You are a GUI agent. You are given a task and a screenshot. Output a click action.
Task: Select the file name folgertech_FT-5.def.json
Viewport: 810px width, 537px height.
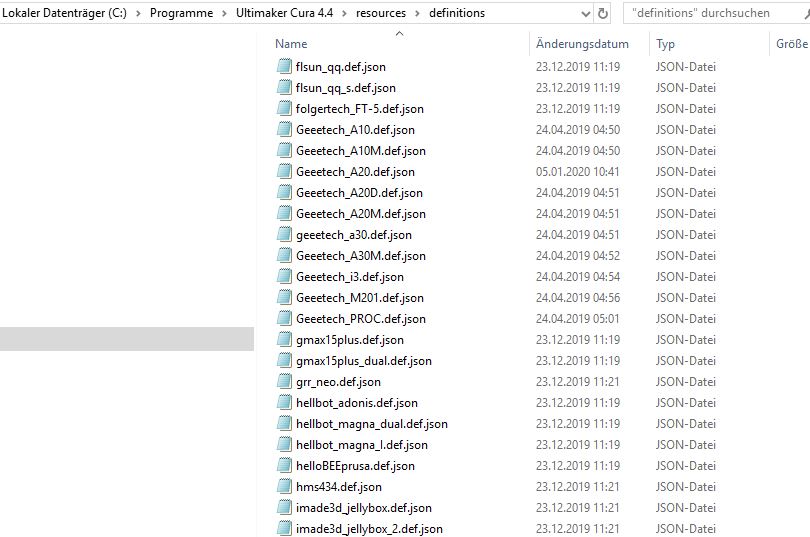(x=360, y=108)
